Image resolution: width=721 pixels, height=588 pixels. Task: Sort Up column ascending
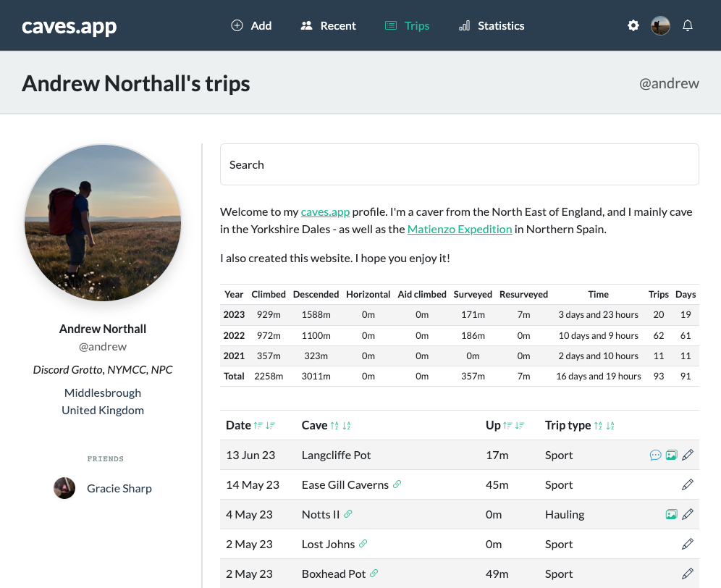click(x=507, y=426)
